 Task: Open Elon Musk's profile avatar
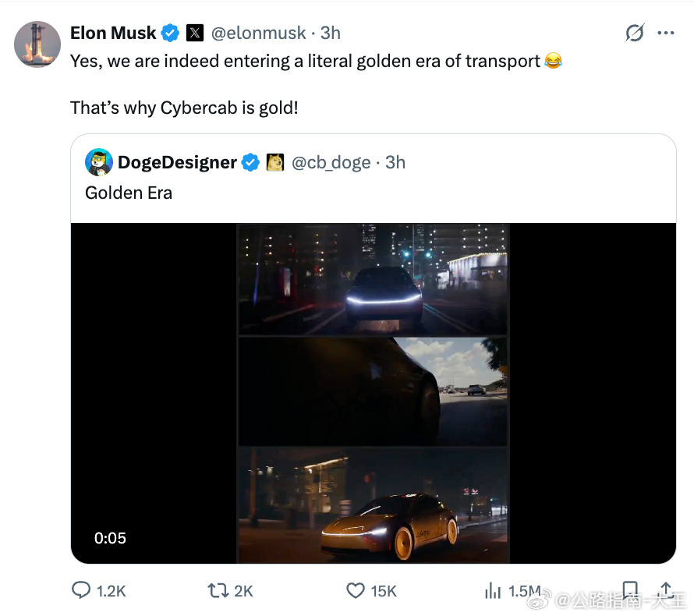(x=37, y=44)
